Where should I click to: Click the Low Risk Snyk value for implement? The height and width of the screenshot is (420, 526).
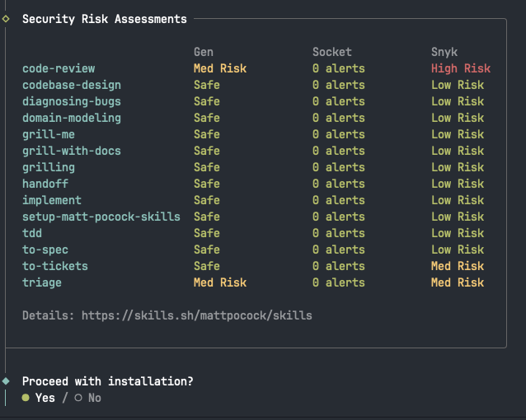click(x=458, y=200)
